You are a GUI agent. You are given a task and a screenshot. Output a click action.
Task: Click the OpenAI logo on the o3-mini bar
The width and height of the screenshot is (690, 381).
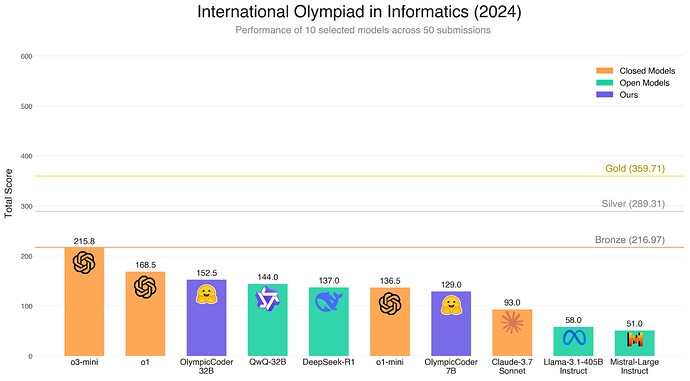pos(84,263)
